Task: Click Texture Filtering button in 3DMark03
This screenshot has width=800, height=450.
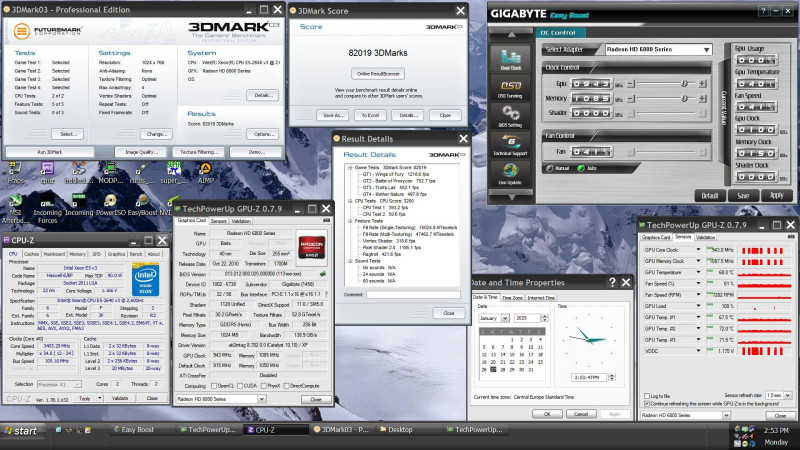Action: coord(198,152)
